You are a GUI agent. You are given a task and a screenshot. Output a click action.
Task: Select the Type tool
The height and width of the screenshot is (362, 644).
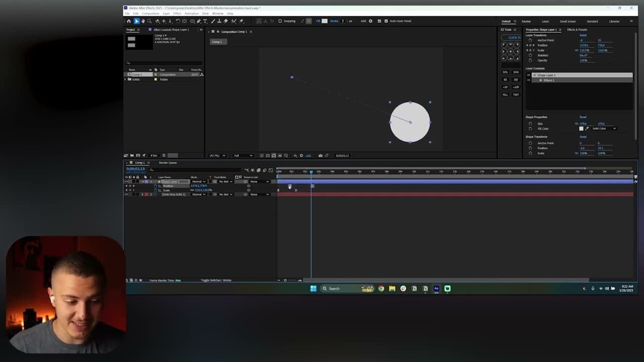pos(205,21)
